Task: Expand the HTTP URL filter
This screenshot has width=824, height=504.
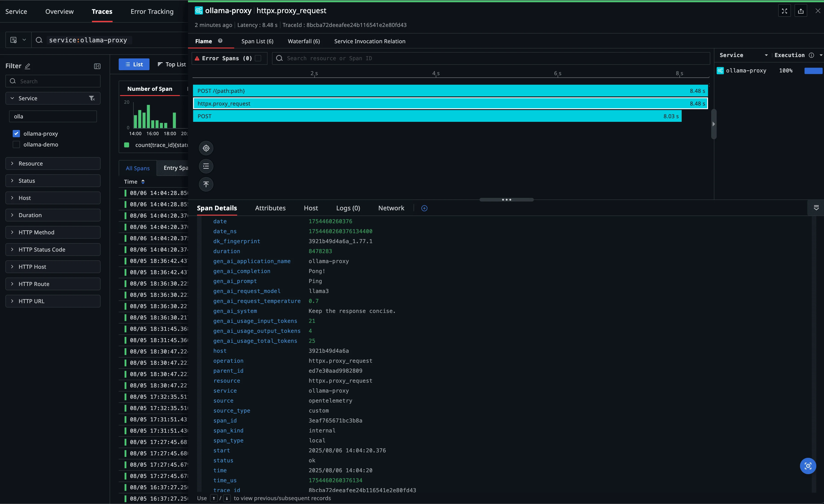Action: coord(53,301)
